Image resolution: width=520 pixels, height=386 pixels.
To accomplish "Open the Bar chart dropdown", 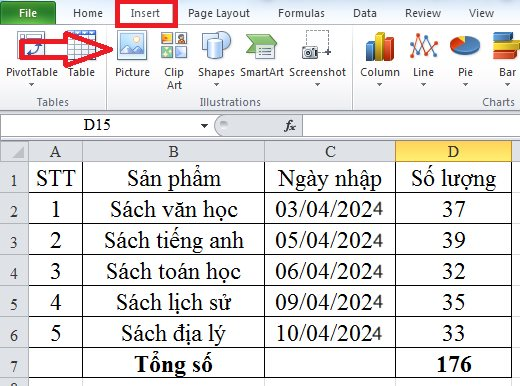I will click(507, 85).
